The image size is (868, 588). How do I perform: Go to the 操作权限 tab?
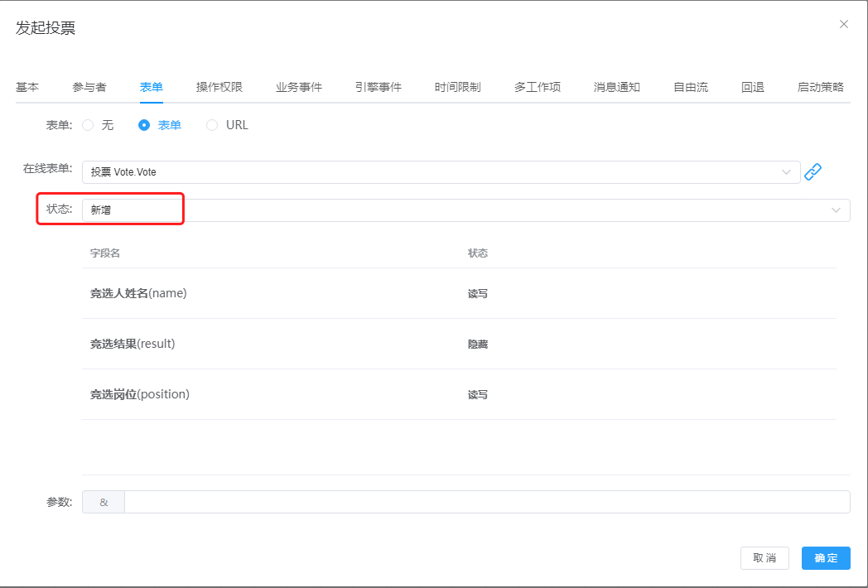(x=219, y=87)
